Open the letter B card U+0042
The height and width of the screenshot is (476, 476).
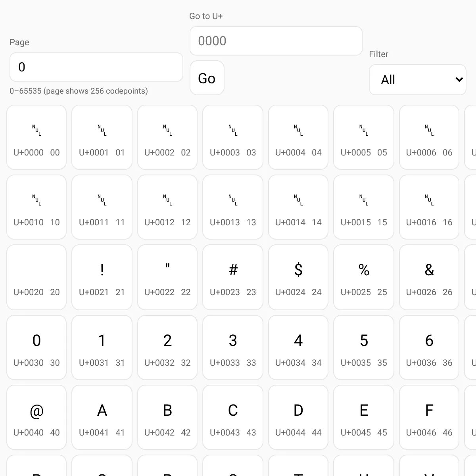pos(167,417)
